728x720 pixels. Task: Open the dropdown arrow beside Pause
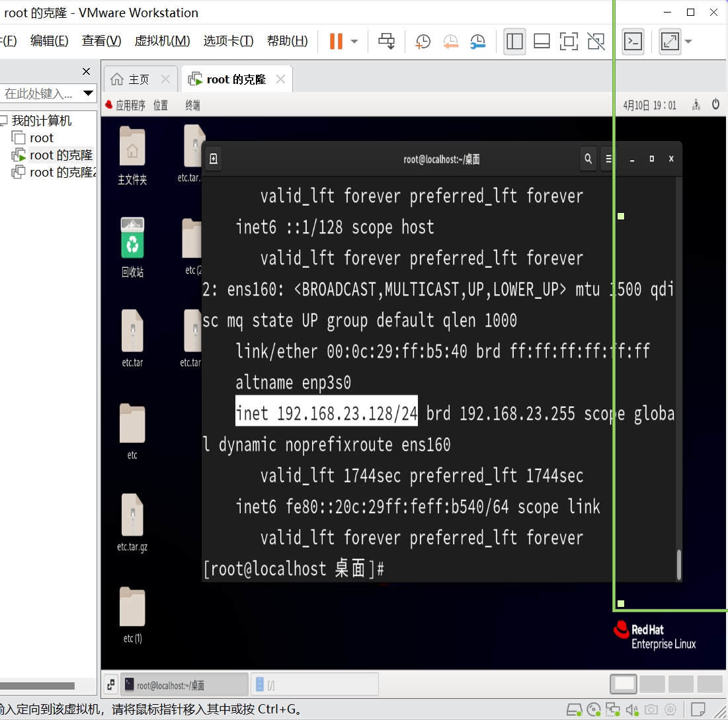(x=354, y=41)
